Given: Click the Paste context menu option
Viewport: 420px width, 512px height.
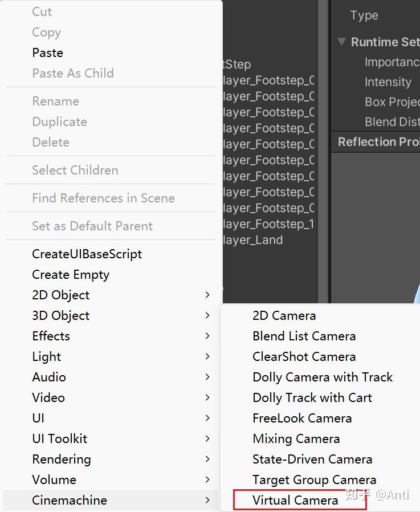Looking at the screenshot, I should click(x=47, y=52).
